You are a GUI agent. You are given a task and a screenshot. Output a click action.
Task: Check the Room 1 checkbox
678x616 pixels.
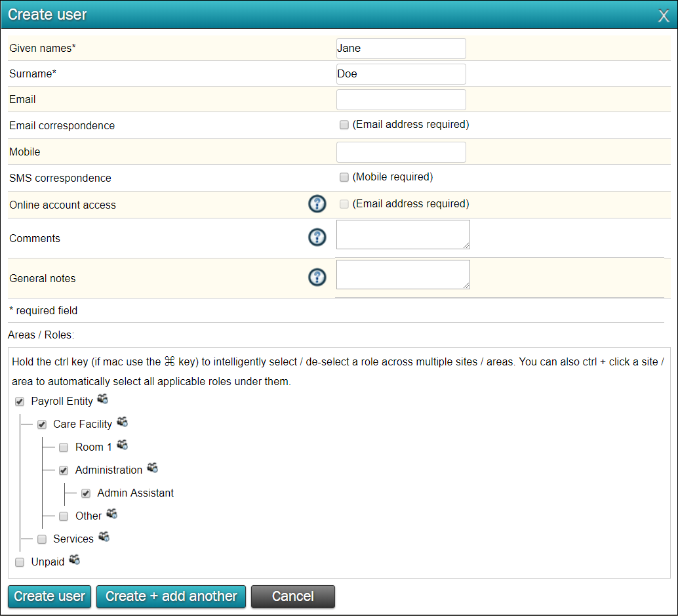[x=64, y=447]
